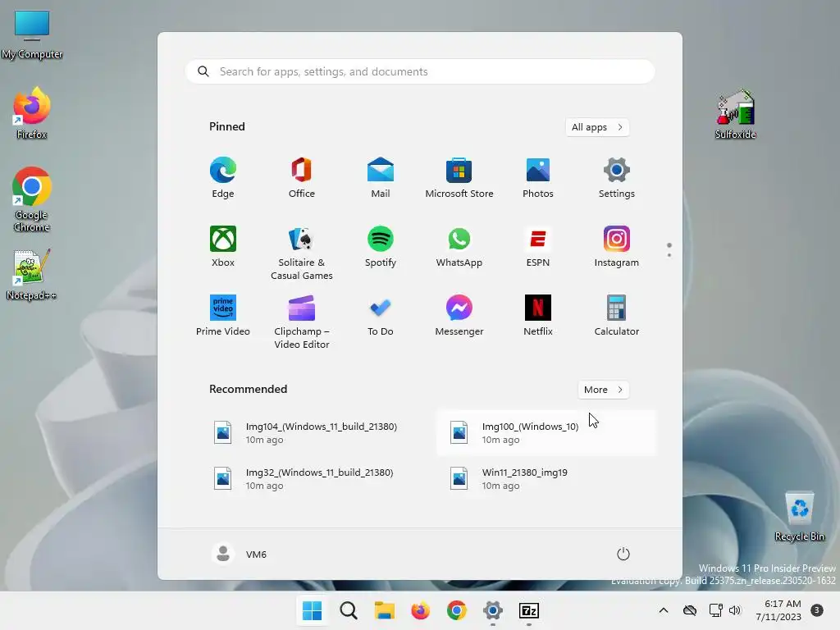Open the Calculator app
The width and height of the screenshot is (840, 630).
(617, 316)
